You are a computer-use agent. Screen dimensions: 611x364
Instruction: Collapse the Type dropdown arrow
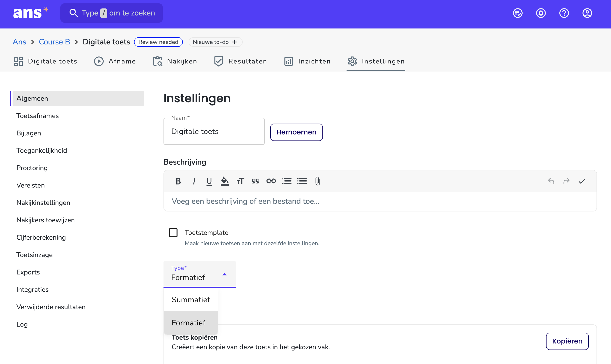click(x=224, y=274)
